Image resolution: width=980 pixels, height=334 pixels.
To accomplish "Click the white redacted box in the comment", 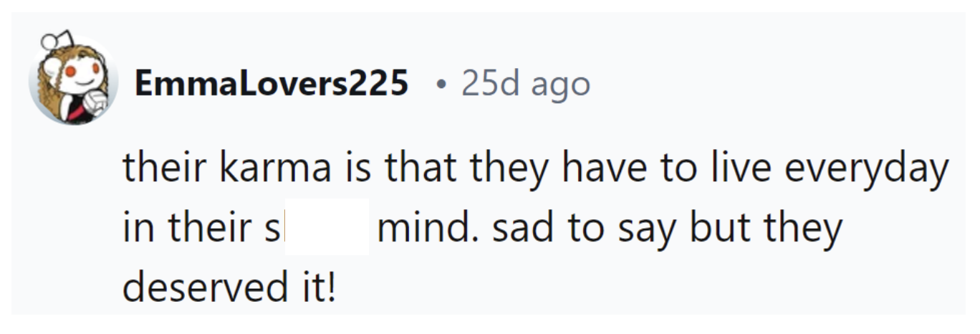I will click(x=327, y=227).
